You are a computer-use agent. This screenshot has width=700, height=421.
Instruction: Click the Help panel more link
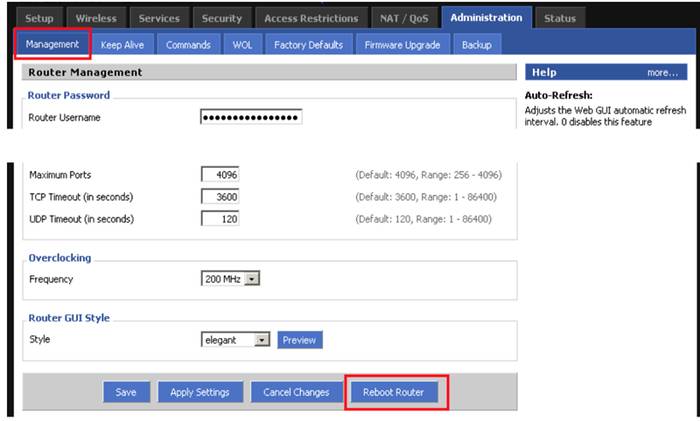coord(662,73)
